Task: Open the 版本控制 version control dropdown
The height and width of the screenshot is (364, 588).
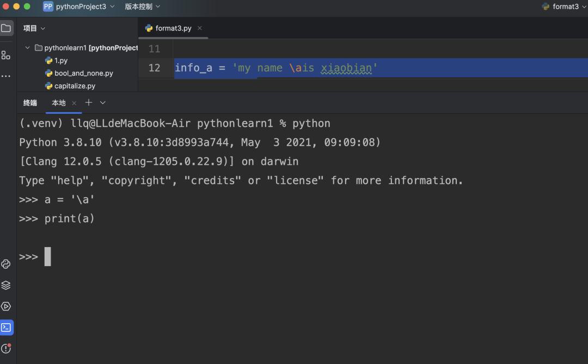Action: [x=142, y=7]
